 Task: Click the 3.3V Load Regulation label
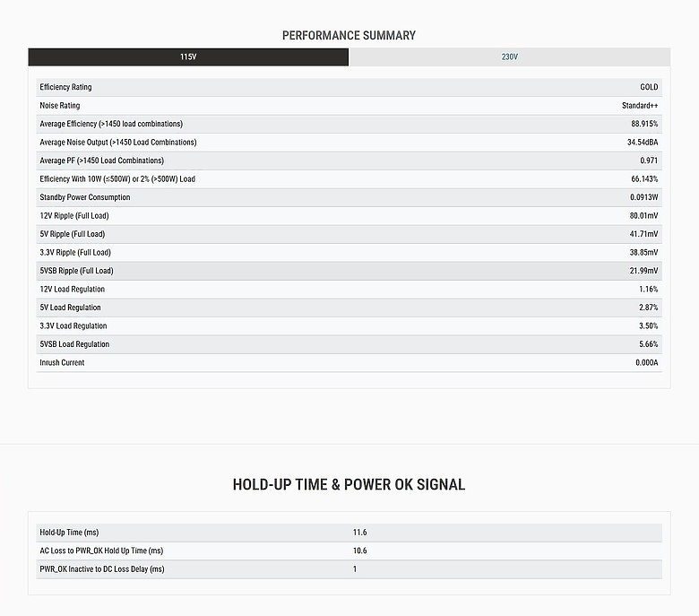click(x=73, y=325)
